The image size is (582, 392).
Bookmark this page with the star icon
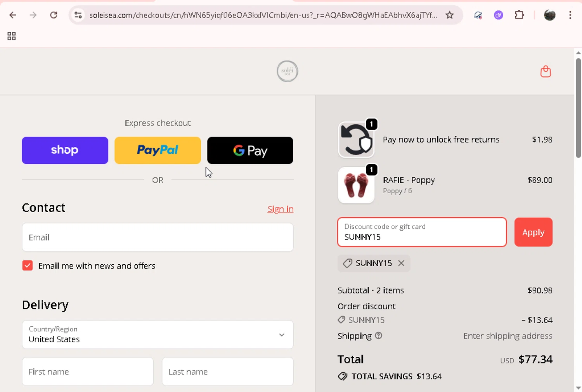(449, 15)
